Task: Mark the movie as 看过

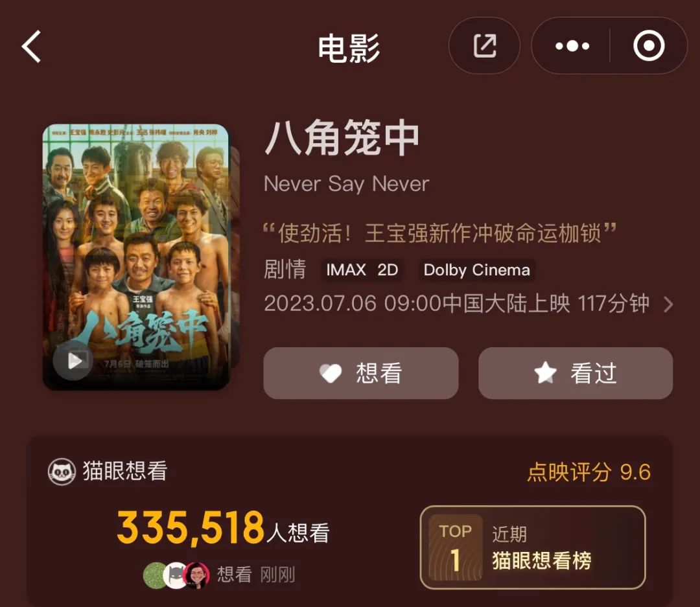Action: pyautogui.click(x=576, y=373)
